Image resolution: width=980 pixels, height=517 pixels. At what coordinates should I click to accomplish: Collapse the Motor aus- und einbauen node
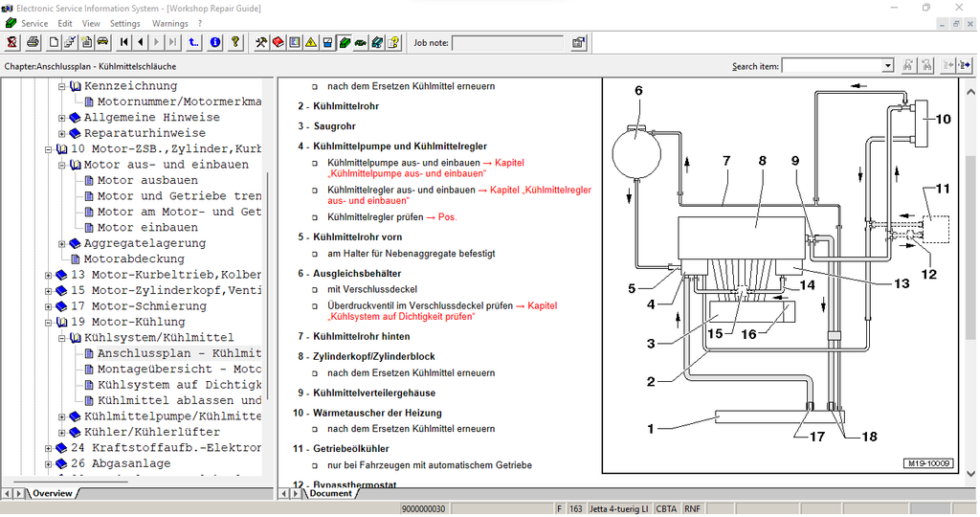pos(62,165)
